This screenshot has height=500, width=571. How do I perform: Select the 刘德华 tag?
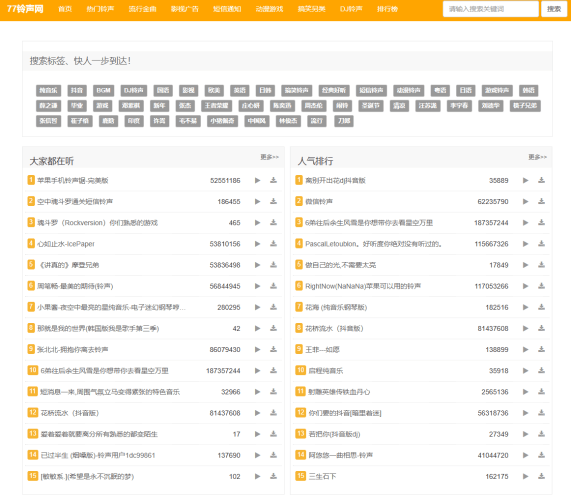coord(491,106)
